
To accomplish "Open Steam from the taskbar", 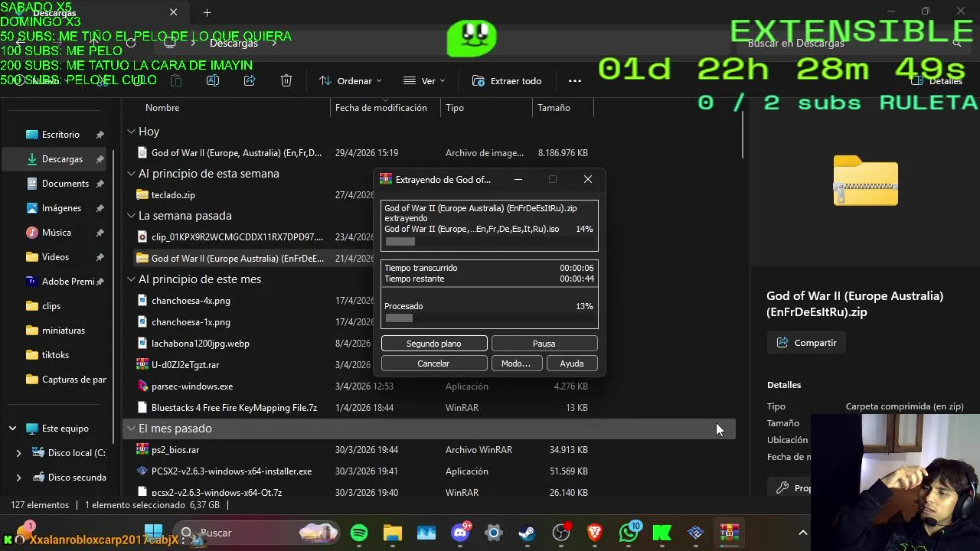I will [528, 533].
